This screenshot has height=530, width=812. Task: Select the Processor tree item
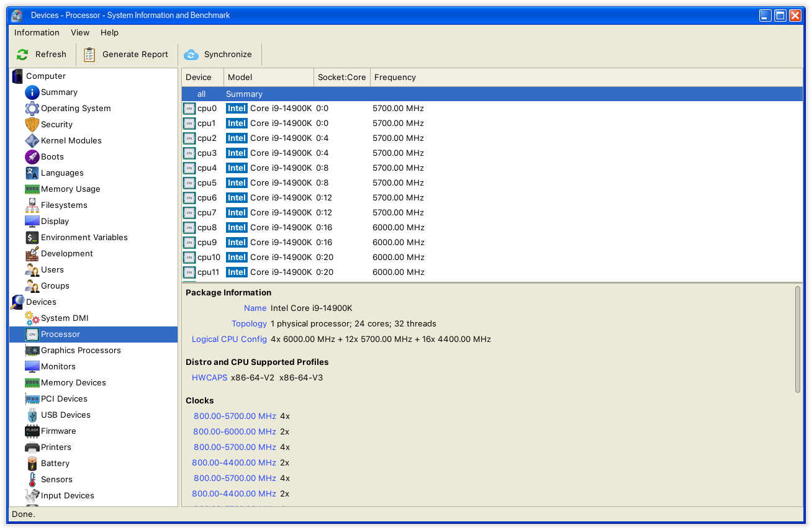click(x=93, y=335)
